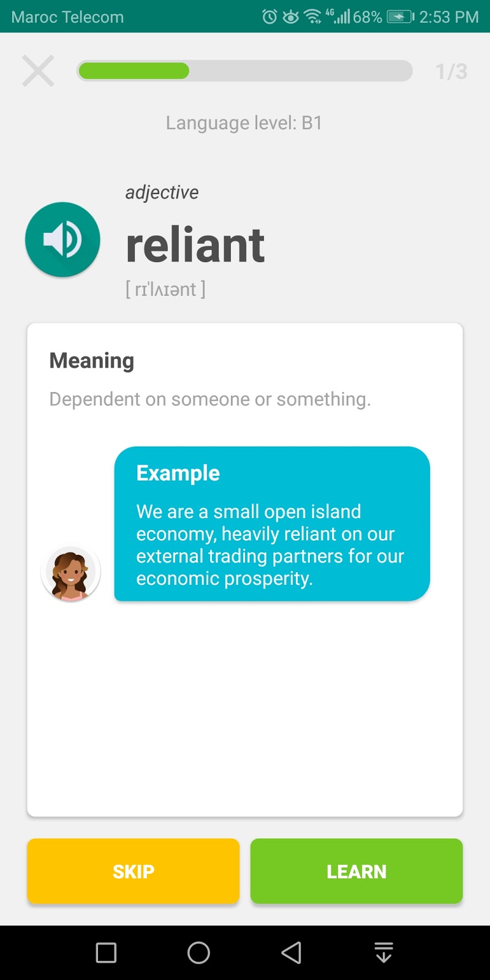Tap the 'Language level: B1' label
This screenshot has height=980, width=490.
[x=244, y=123]
